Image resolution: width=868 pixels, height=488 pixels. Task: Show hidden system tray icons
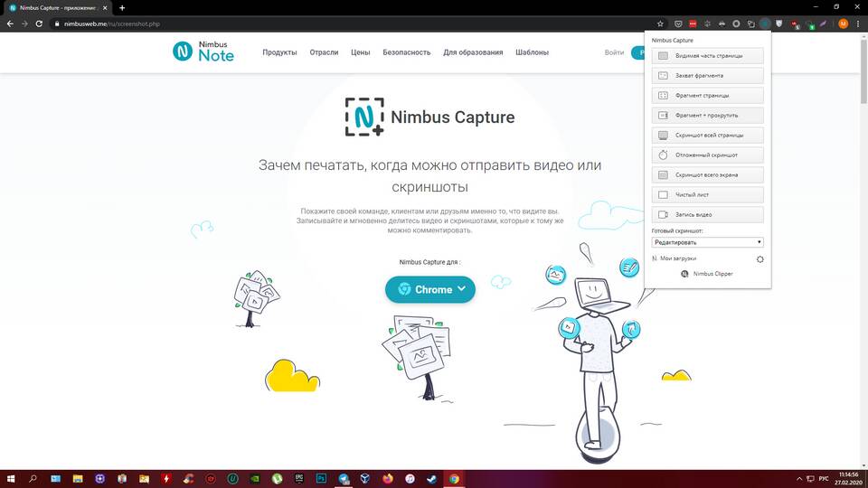tap(798, 479)
